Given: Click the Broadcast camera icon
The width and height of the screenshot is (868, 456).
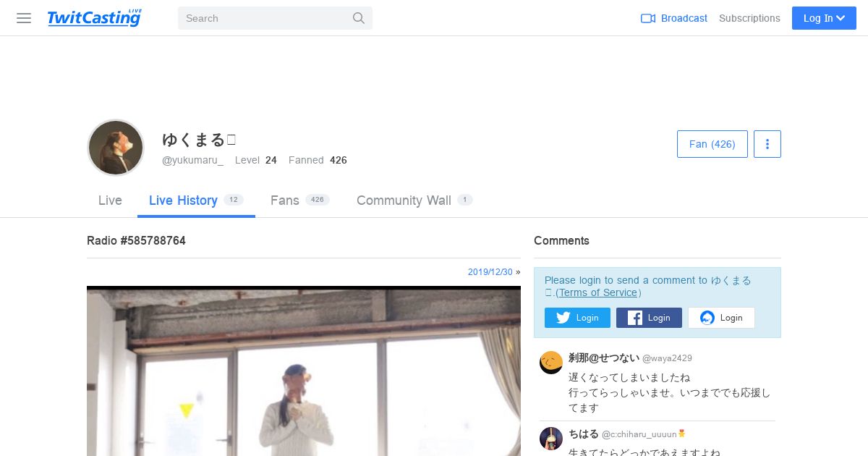Looking at the screenshot, I should coord(648,18).
